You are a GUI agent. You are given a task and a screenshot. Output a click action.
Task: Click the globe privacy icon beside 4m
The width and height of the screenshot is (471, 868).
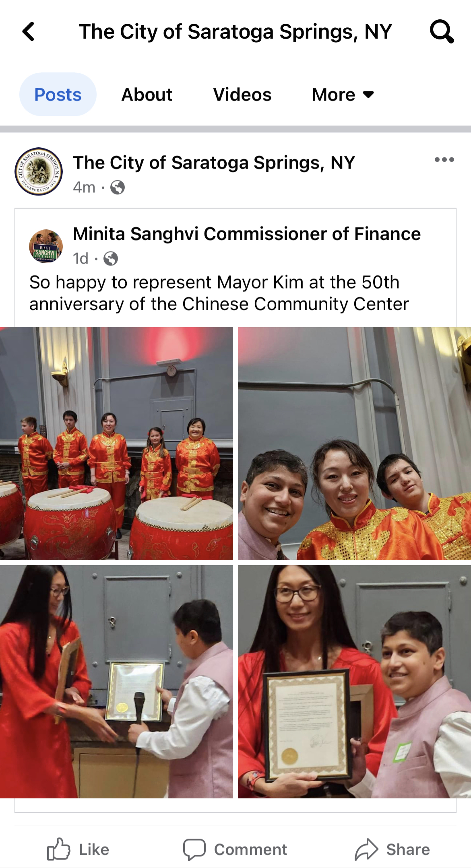point(117,188)
